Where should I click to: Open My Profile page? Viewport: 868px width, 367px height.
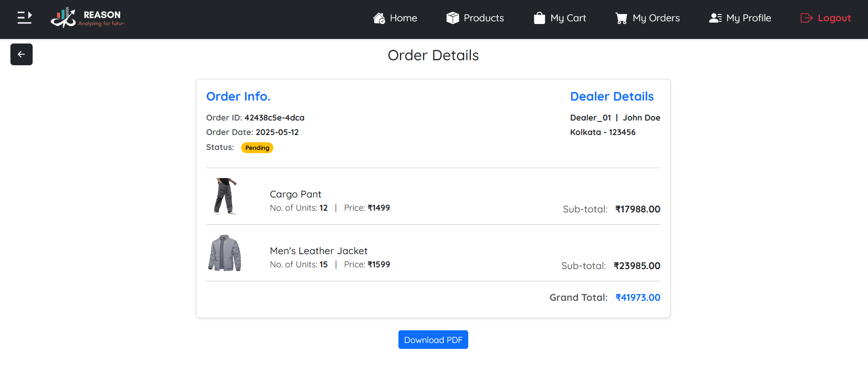tap(748, 18)
